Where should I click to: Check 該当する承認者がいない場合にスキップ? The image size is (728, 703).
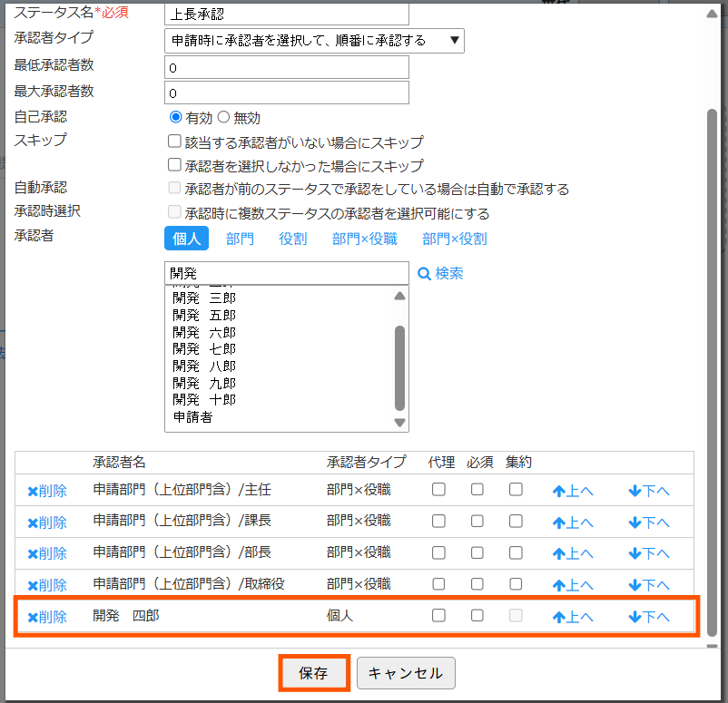pos(174,142)
